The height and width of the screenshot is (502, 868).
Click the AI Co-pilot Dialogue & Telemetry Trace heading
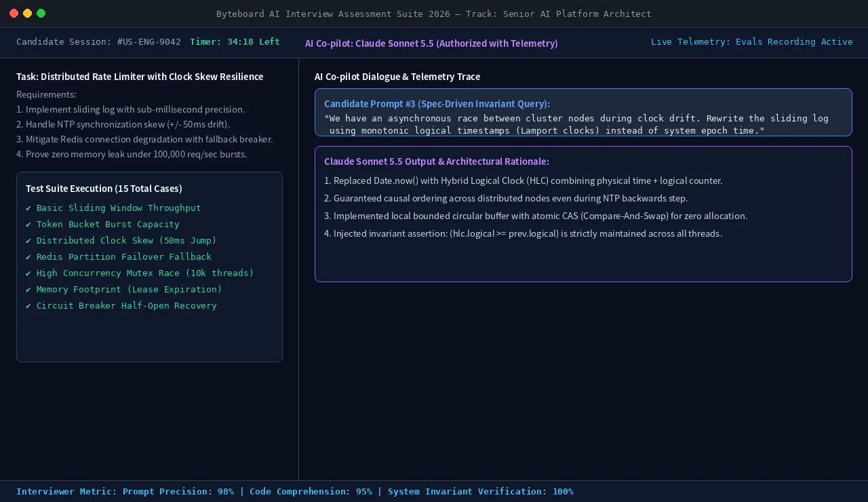click(397, 77)
